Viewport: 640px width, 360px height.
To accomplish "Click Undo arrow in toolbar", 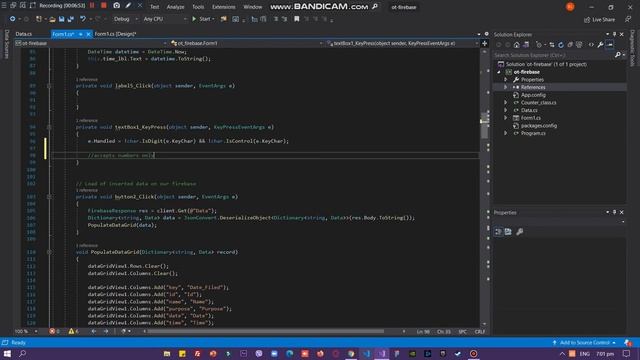I will pos(83,19).
